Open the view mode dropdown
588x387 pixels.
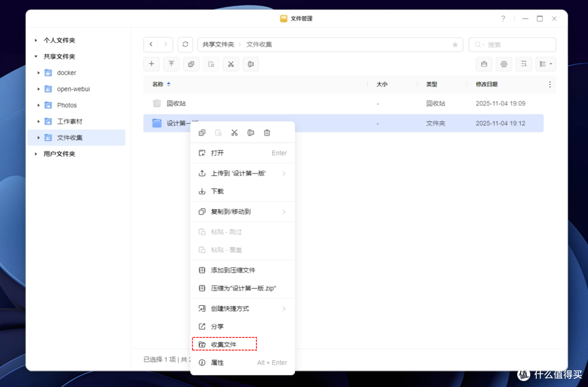(546, 64)
